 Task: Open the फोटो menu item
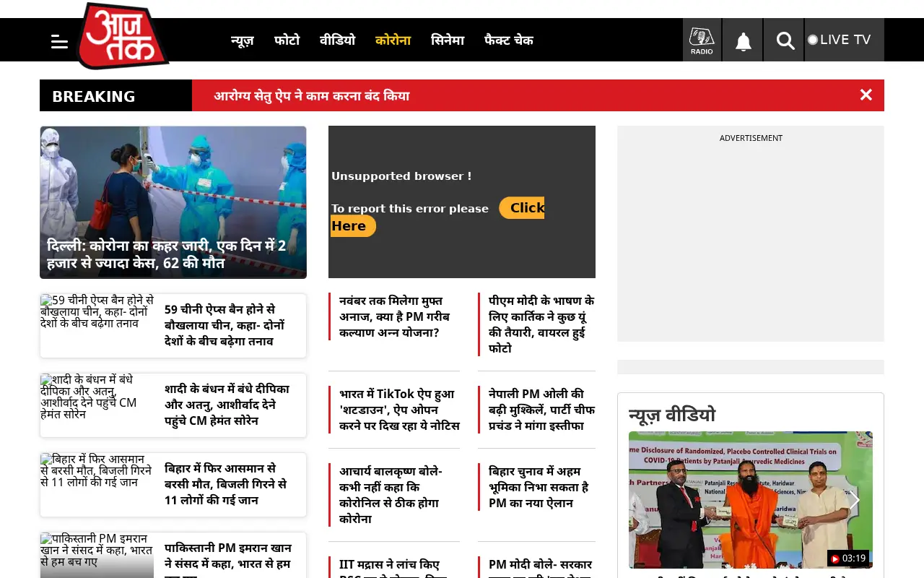point(287,40)
